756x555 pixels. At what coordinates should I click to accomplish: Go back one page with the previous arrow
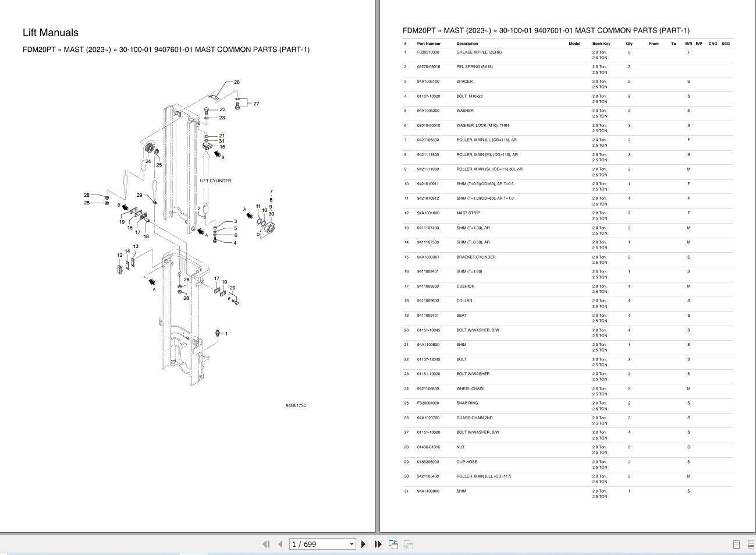click(281, 544)
